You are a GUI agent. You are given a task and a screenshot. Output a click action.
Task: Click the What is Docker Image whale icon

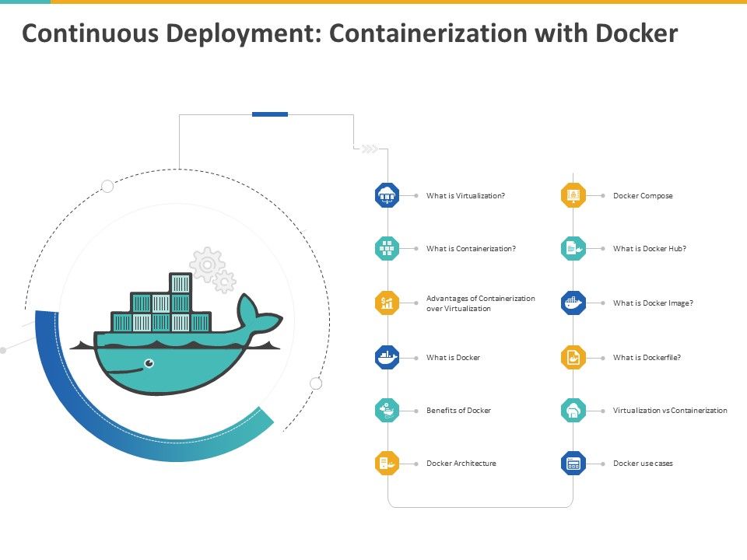coord(573,303)
